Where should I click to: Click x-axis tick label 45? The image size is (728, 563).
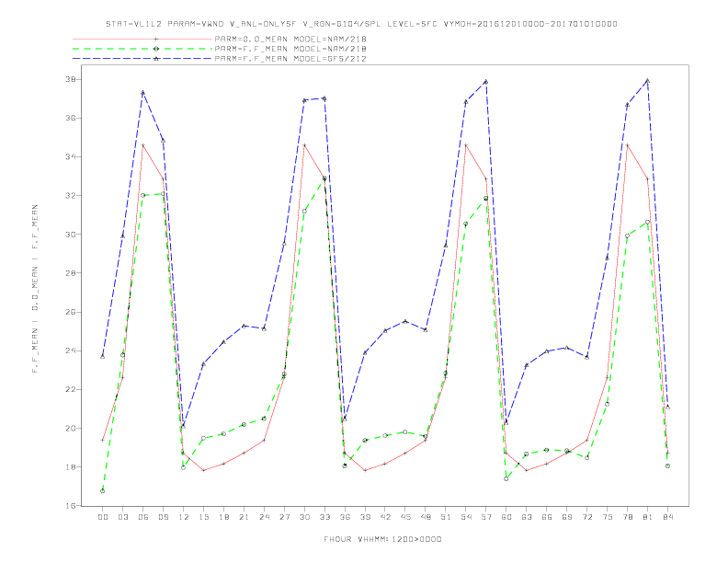pyautogui.click(x=405, y=517)
